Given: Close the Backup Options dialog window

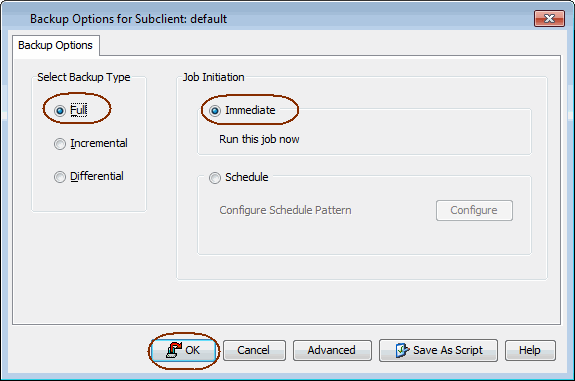Looking at the screenshot, I should pyautogui.click(x=549, y=18).
